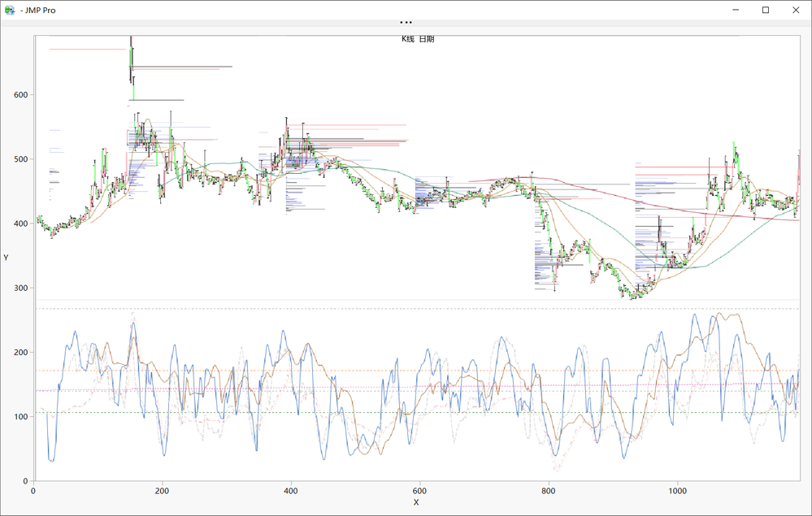Click the 400 tick on X axis

(x=291, y=491)
